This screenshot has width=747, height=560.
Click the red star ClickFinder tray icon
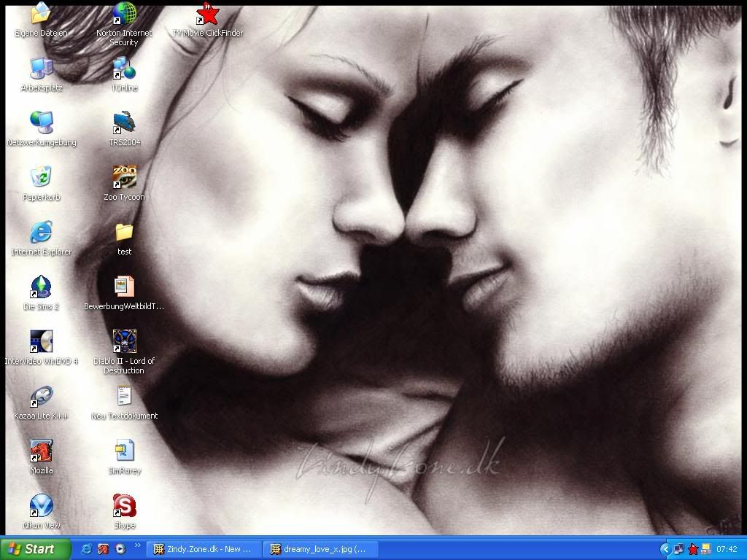click(x=693, y=550)
